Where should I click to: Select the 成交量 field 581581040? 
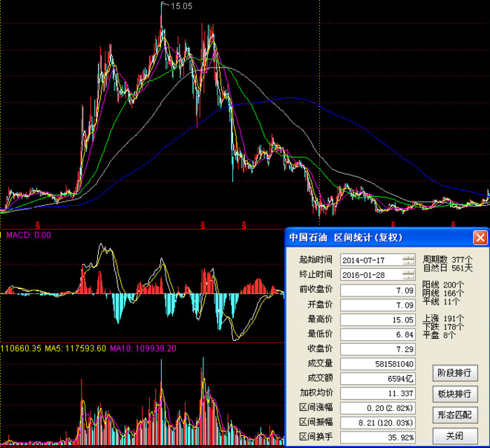(x=378, y=364)
